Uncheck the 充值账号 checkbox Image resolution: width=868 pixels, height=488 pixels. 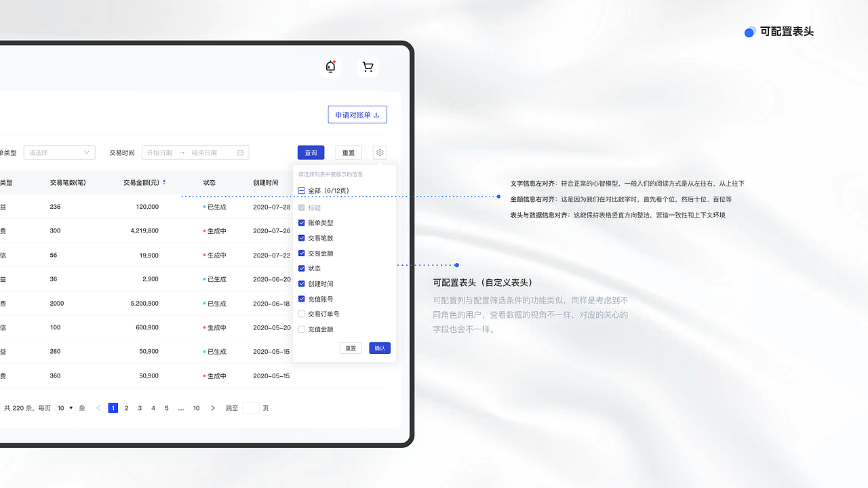click(302, 299)
